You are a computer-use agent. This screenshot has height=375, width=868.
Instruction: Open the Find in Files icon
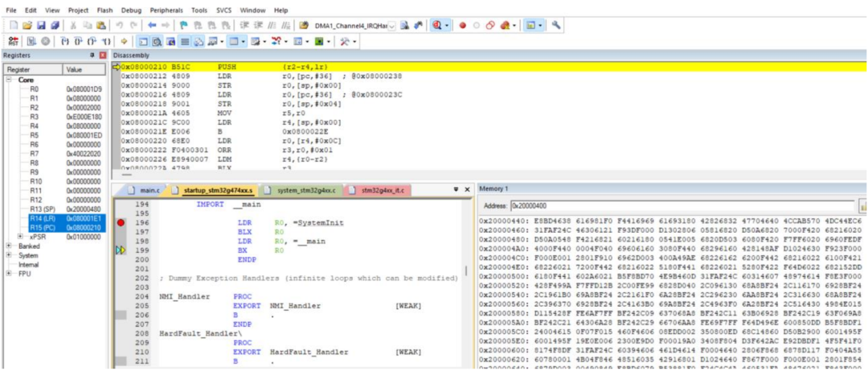[x=304, y=26]
